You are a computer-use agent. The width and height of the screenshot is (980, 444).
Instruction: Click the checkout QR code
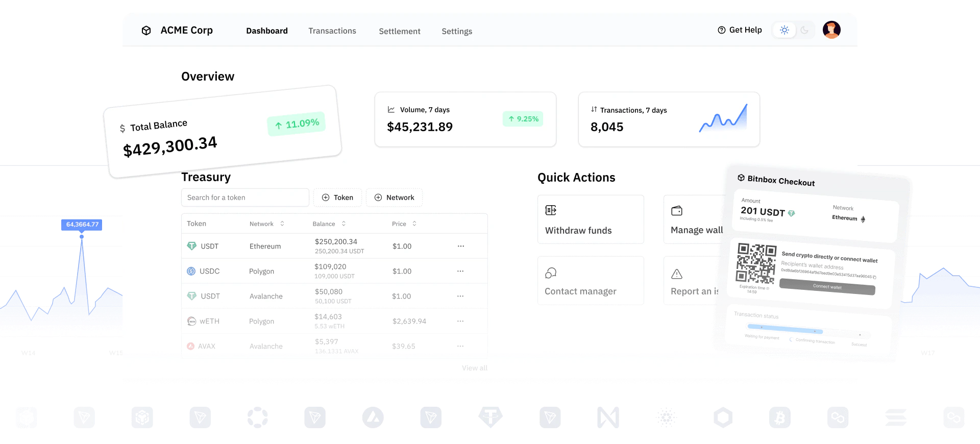[x=756, y=263]
